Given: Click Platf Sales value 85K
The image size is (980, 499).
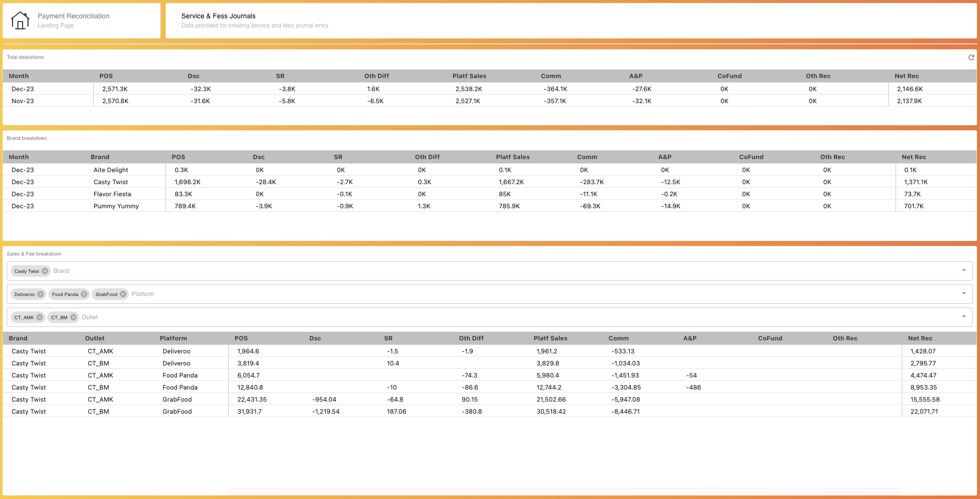Looking at the screenshot, I should click(505, 194).
